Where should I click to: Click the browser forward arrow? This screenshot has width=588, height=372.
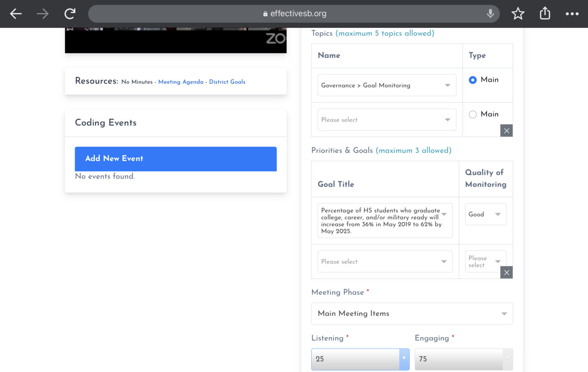[42, 14]
